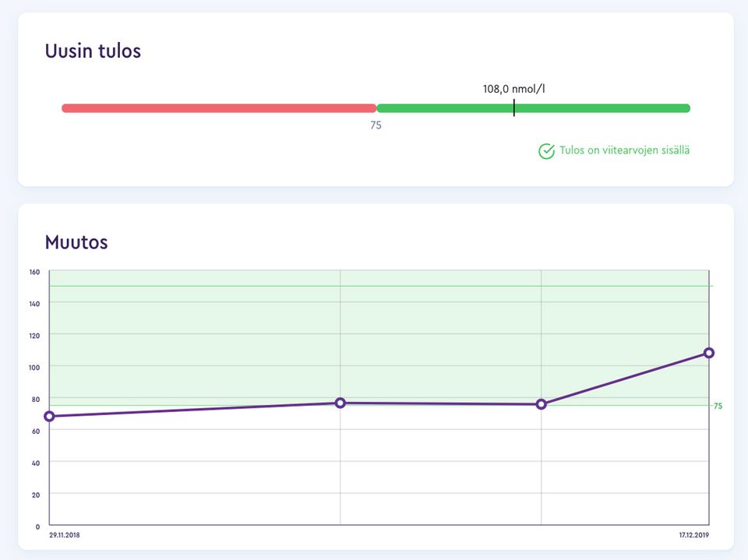Click the 'Tulos on viitearvojen sisällä' text
The height and width of the screenshot is (560, 748).
point(624,150)
